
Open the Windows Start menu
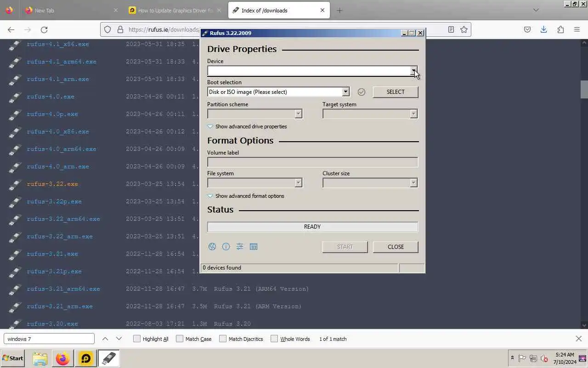13,358
